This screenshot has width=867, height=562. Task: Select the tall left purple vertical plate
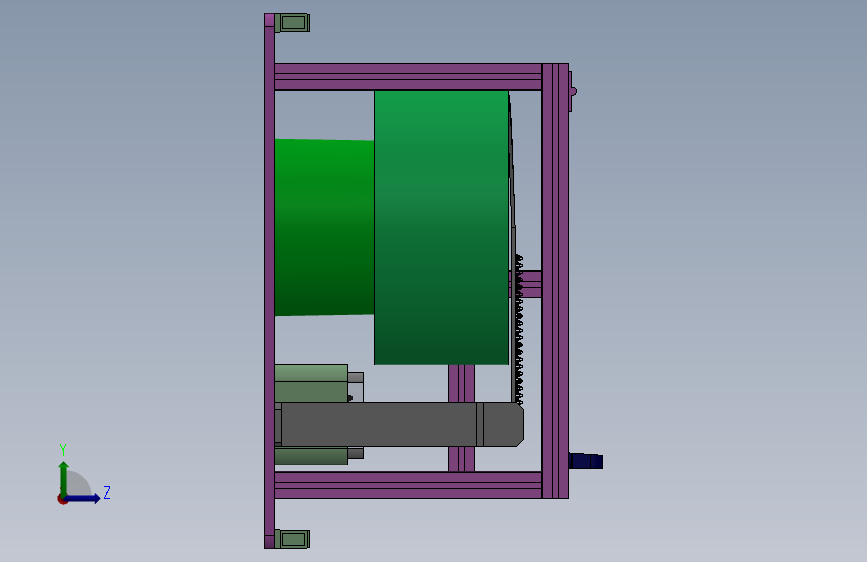[269, 281]
